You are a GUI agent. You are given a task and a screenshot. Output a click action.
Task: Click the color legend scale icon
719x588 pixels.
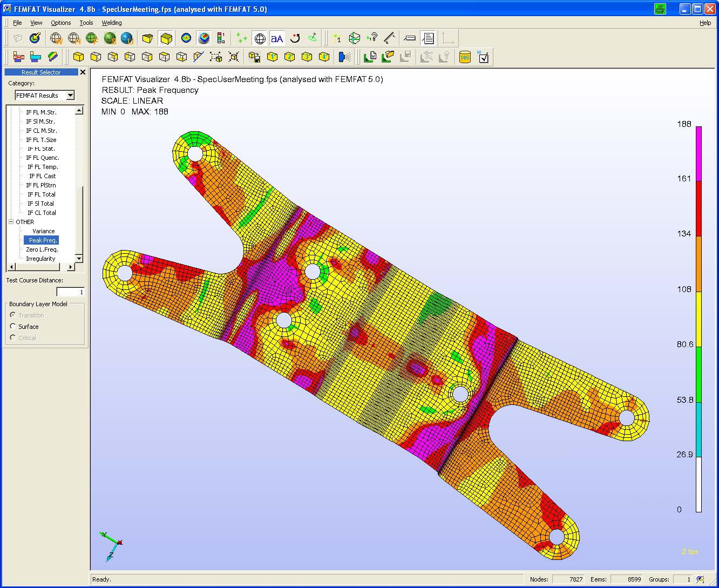[x=221, y=38]
